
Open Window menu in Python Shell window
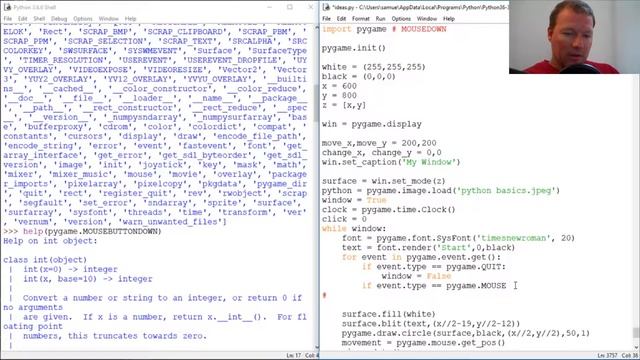click(x=109, y=19)
